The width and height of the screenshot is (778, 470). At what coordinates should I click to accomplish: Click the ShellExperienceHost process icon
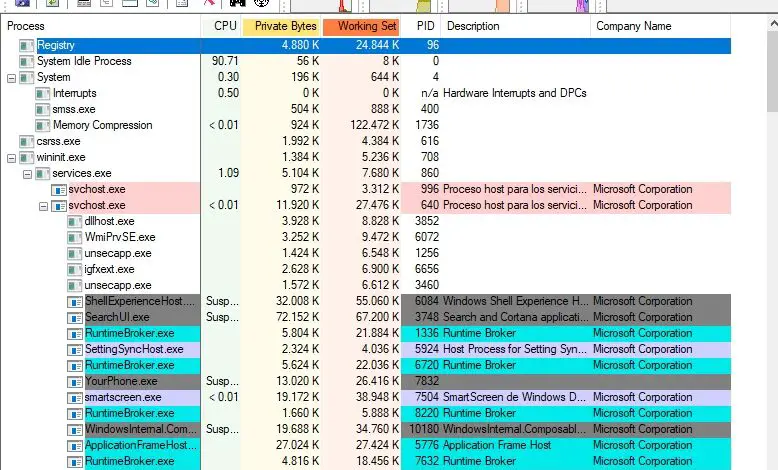coord(74,301)
